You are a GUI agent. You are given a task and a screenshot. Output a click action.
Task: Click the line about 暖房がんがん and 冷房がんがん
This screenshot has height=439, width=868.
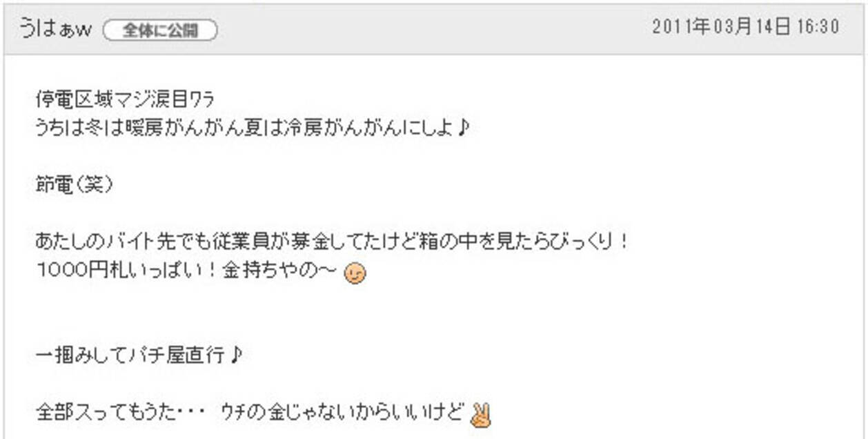[252, 129]
